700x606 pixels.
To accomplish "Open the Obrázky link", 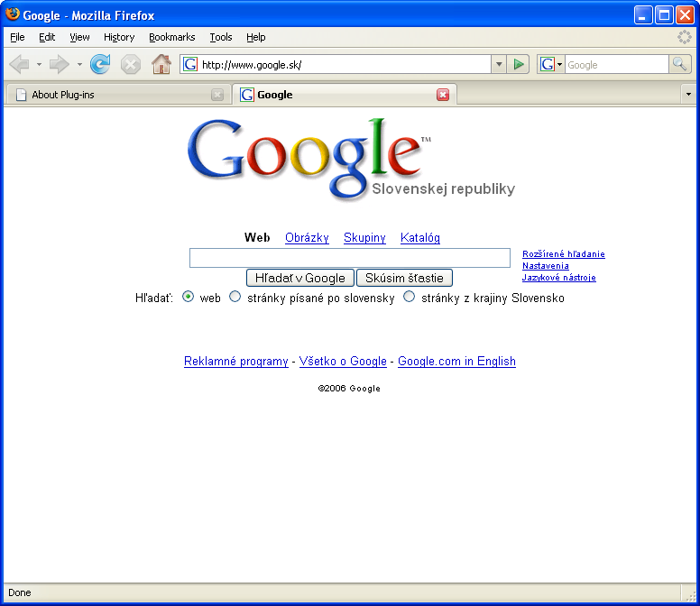I will 307,237.
